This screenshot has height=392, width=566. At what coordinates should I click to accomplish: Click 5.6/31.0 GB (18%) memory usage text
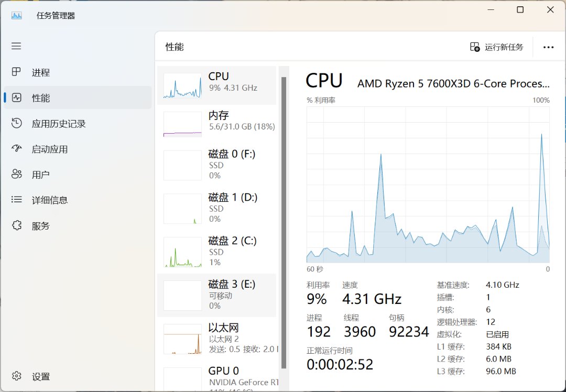242,127
